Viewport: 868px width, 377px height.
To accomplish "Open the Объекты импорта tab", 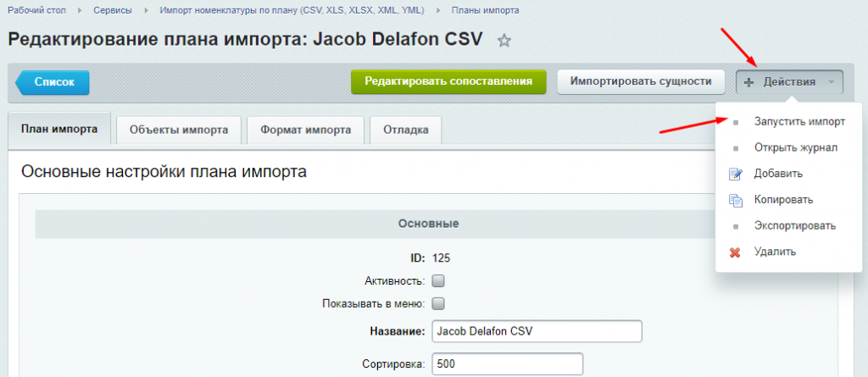I will 179,130.
